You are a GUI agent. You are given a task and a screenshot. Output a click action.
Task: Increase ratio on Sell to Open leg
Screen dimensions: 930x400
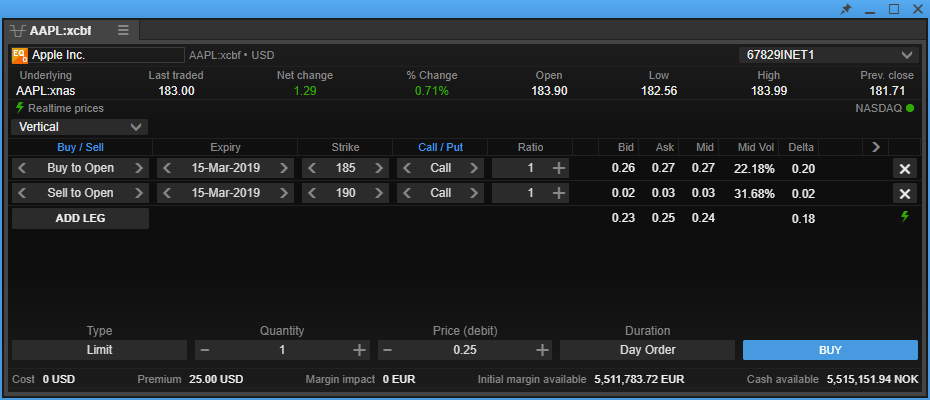[558, 193]
